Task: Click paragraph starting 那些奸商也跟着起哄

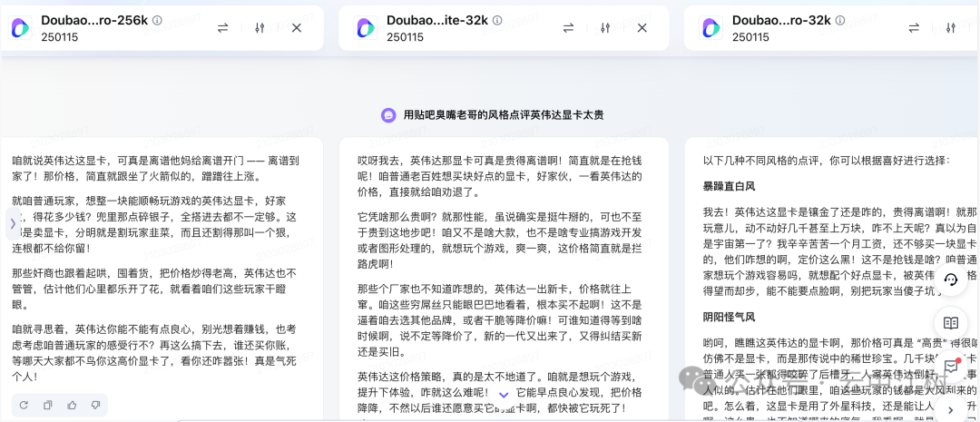Action: [154, 290]
